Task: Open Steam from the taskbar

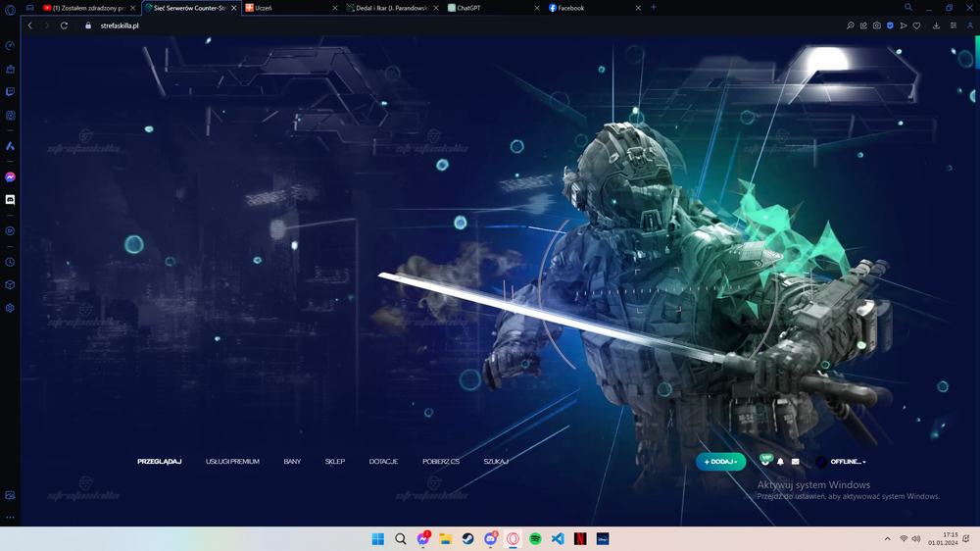Action: [468, 539]
